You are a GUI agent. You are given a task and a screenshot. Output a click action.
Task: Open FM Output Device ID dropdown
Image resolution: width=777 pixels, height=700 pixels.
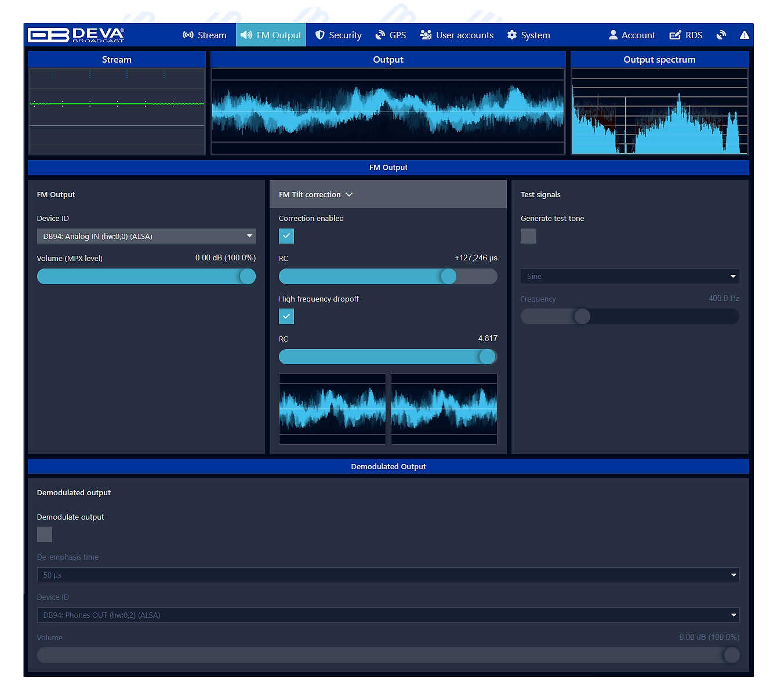click(x=146, y=236)
